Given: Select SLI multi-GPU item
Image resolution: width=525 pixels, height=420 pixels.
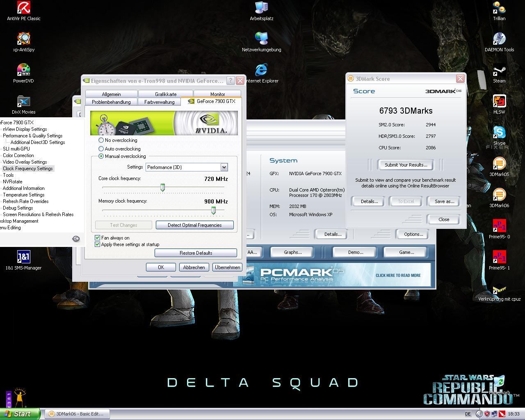Looking at the screenshot, I should (16, 149).
